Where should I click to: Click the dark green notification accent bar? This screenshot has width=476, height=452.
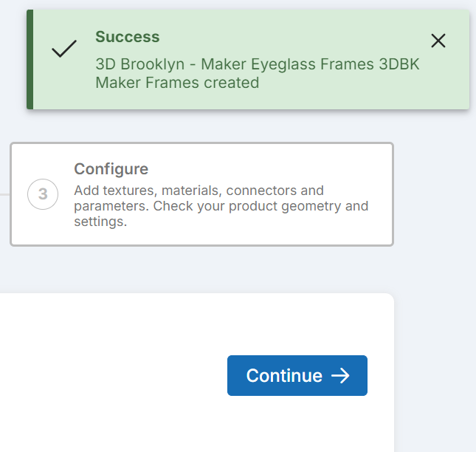[30, 60]
